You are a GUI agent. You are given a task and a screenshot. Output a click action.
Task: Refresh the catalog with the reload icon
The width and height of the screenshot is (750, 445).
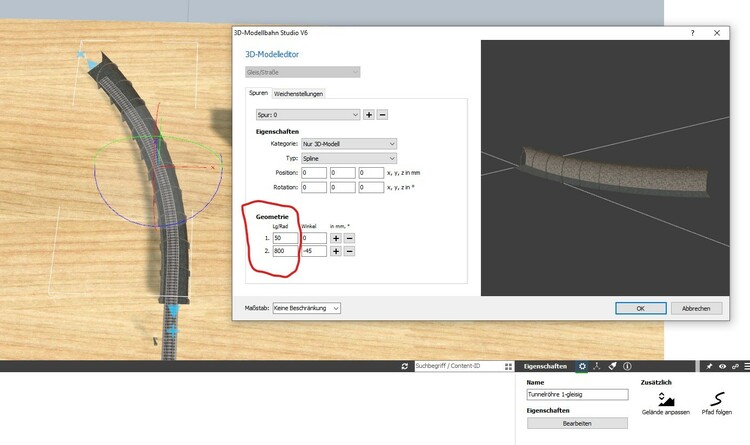[x=405, y=367]
